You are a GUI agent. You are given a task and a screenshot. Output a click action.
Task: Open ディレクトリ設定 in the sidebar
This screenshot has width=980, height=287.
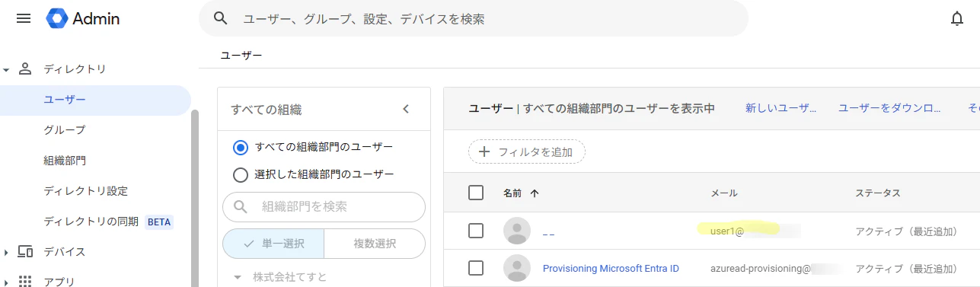[86, 191]
